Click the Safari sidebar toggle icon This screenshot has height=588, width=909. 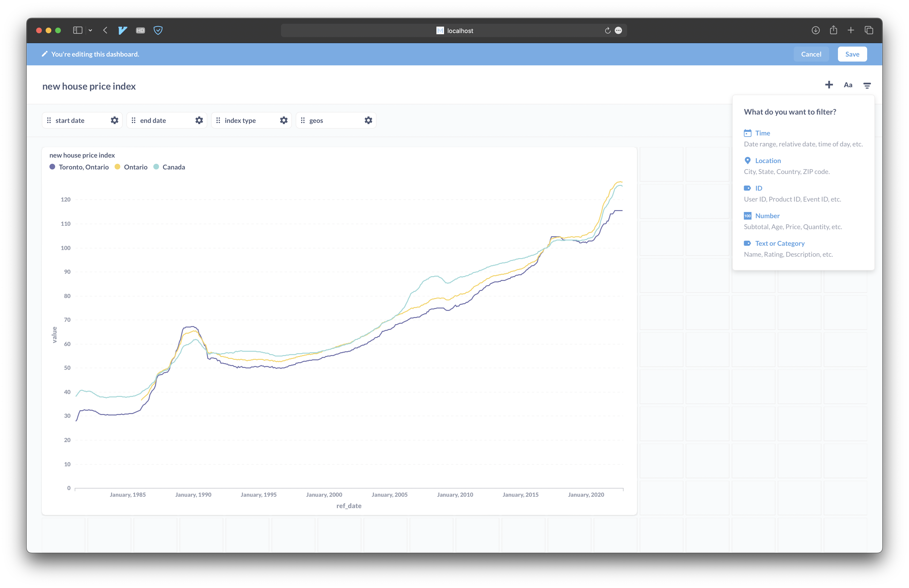[x=77, y=31]
